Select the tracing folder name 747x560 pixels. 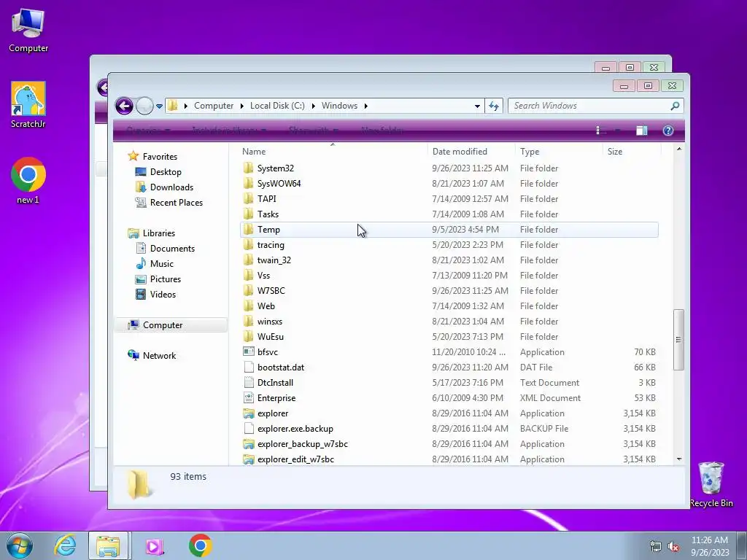point(271,245)
